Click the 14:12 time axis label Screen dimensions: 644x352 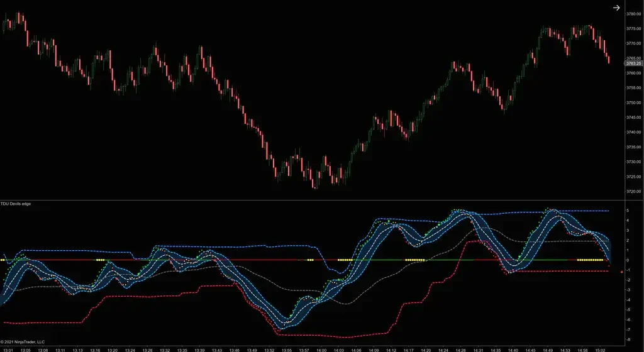click(391, 350)
